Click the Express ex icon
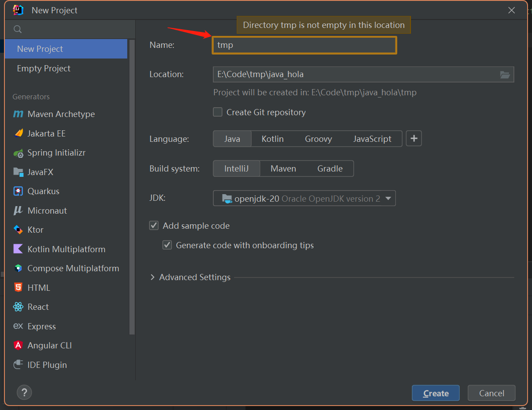532x410 pixels. pos(18,326)
